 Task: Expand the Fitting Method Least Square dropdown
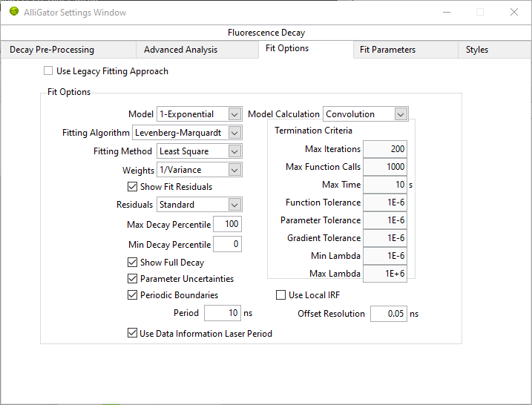[x=200, y=151]
